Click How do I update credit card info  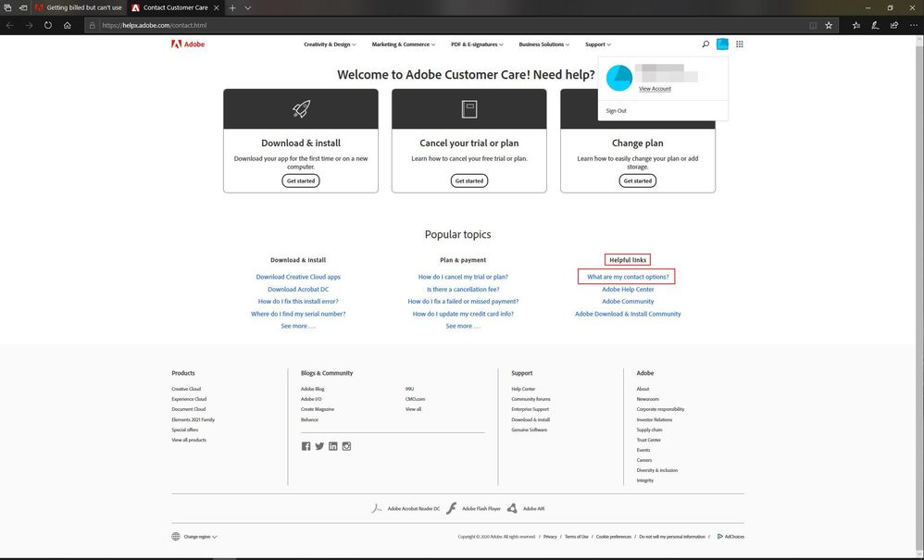pyautogui.click(x=463, y=314)
